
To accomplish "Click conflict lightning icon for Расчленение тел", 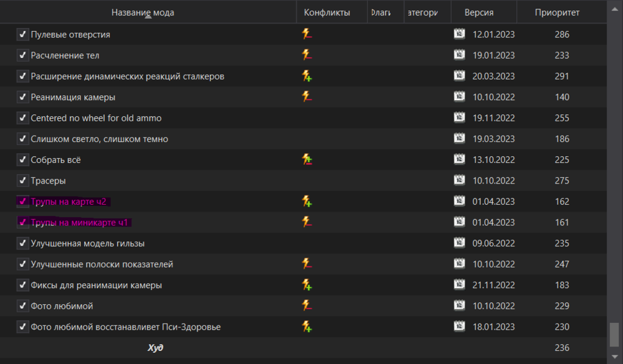I will tap(307, 55).
